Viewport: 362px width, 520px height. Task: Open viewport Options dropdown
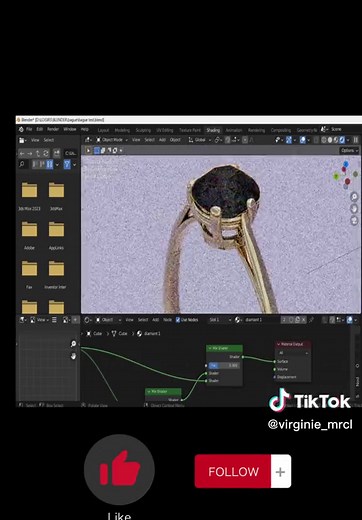coord(349,151)
